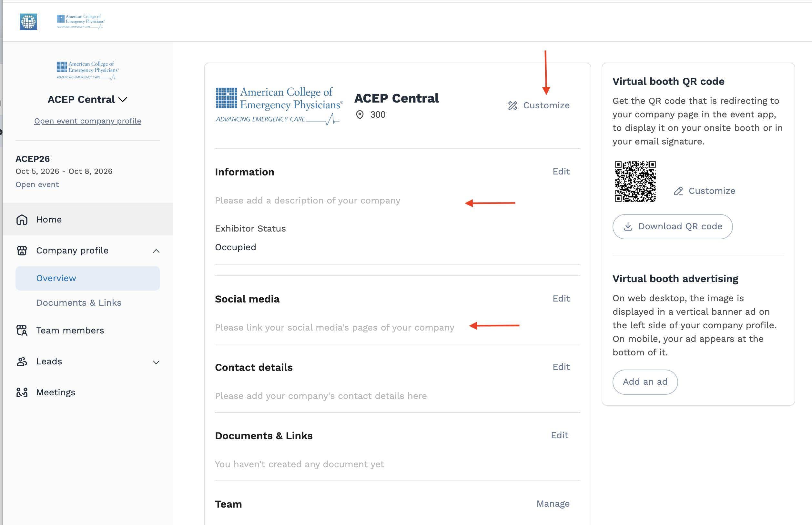The image size is (812, 525).
Task: Click the download arrow icon in the QR button
Action: 628,226
